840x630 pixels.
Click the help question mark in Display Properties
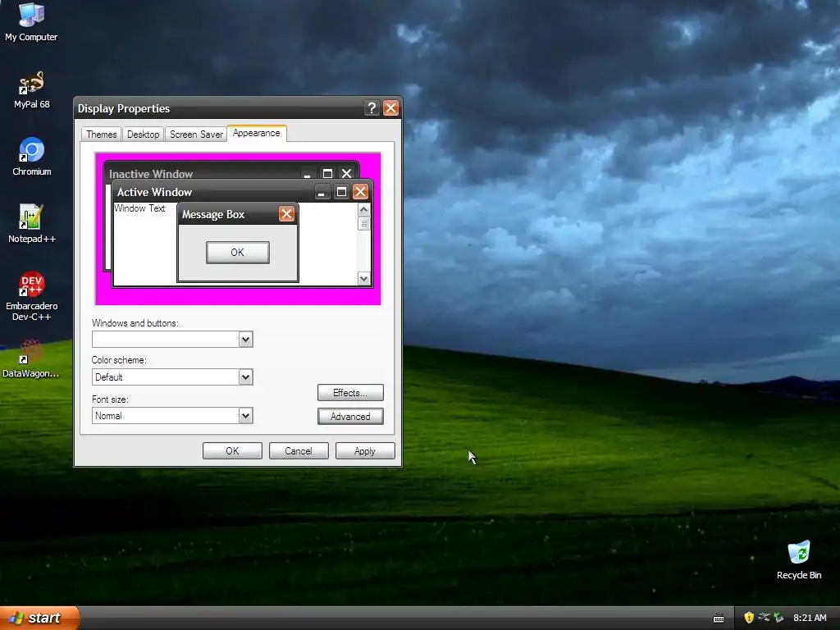pyautogui.click(x=372, y=108)
